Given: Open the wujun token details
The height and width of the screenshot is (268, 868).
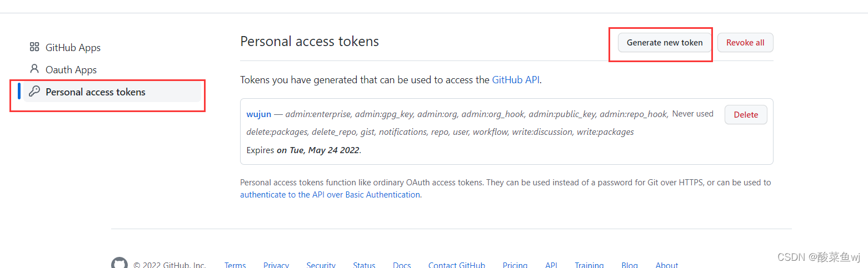Looking at the screenshot, I should (x=259, y=114).
